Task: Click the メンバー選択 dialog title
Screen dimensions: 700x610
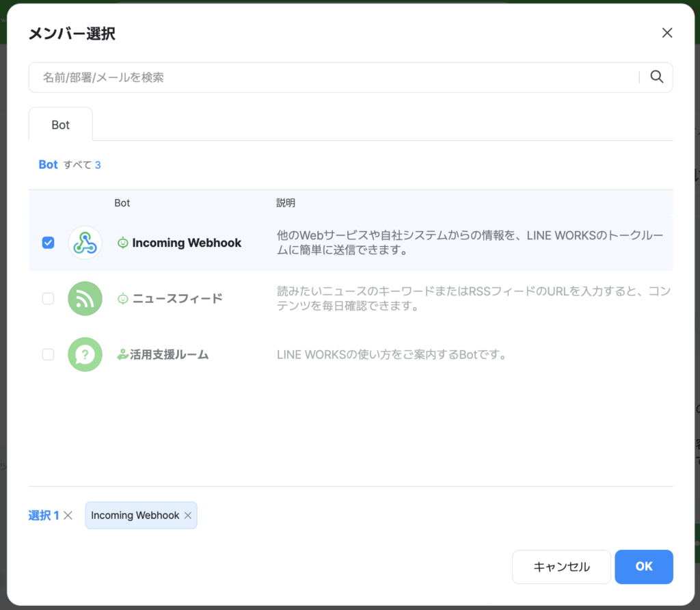Action: point(72,34)
